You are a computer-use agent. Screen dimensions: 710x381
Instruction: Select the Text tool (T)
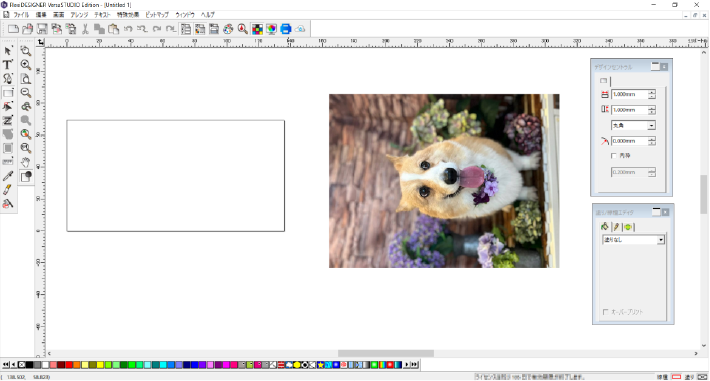[x=8, y=65]
